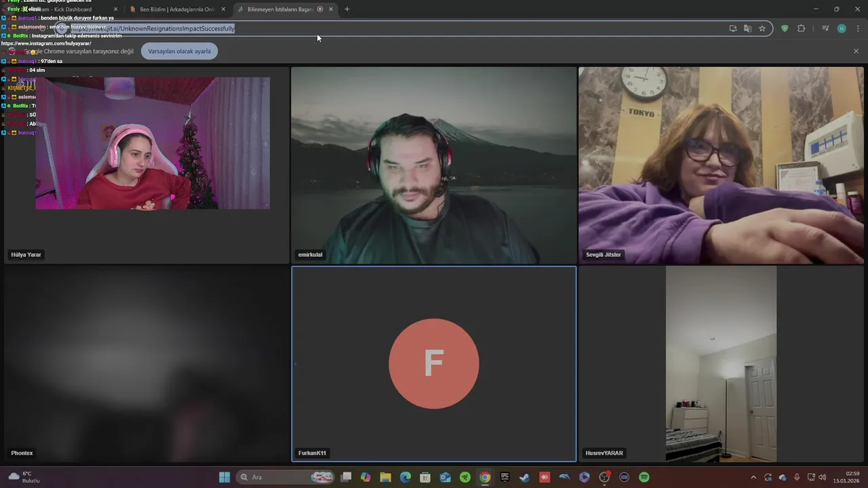868x488 pixels.
Task: Close the Bilinmeyen İstifaların tab
Action: [331, 9]
